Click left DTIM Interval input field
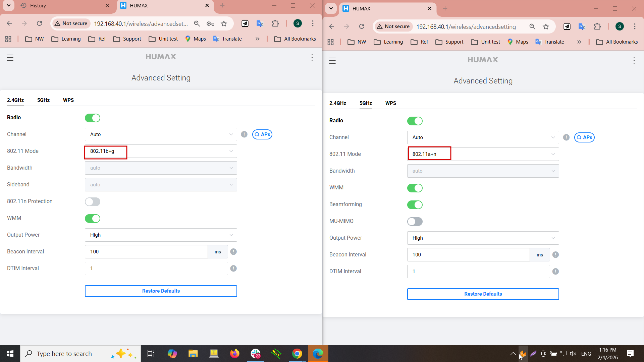The height and width of the screenshot is (362, 644). [x=156, y=268]
